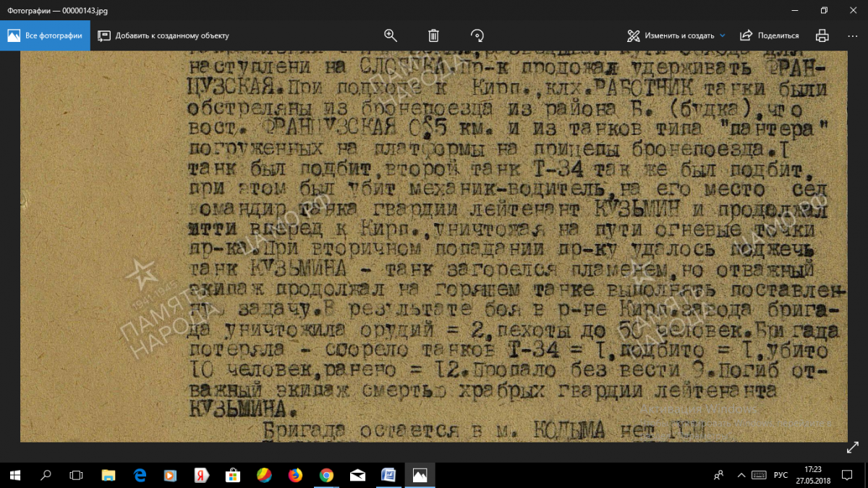This screenshot has width=868, height=488.
Task: Enter fullscreen using the diagonal arrows icon
Action: [x=852, y=448]
